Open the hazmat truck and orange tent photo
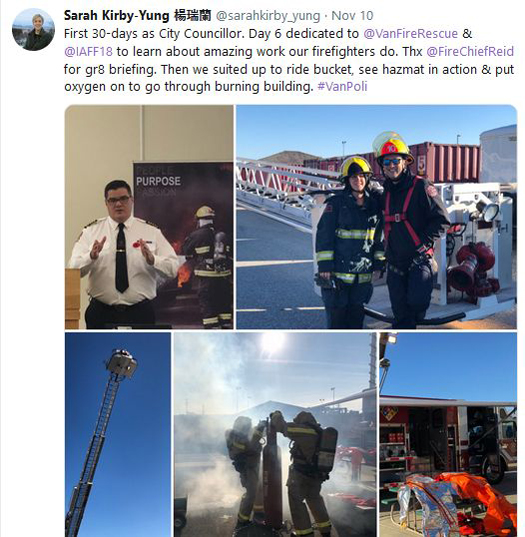 pyautogui.click(x=448, y=434)
